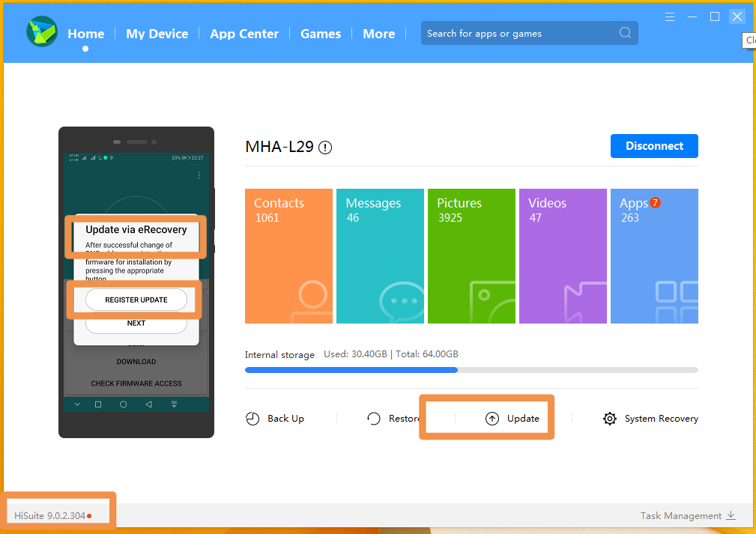756x534 pixels.
Task: Click the Update label
Action: click(x=523, y=419)
